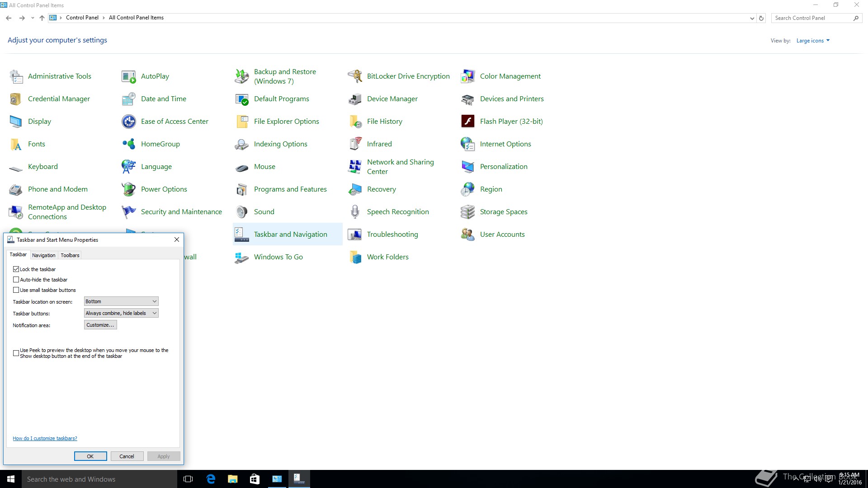Open the Sound icon
This screenshot has width=868, height=488.
(x=242, y=212)
